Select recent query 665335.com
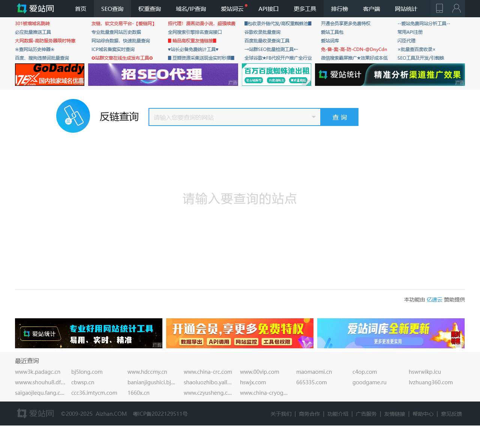 point(312,382)
